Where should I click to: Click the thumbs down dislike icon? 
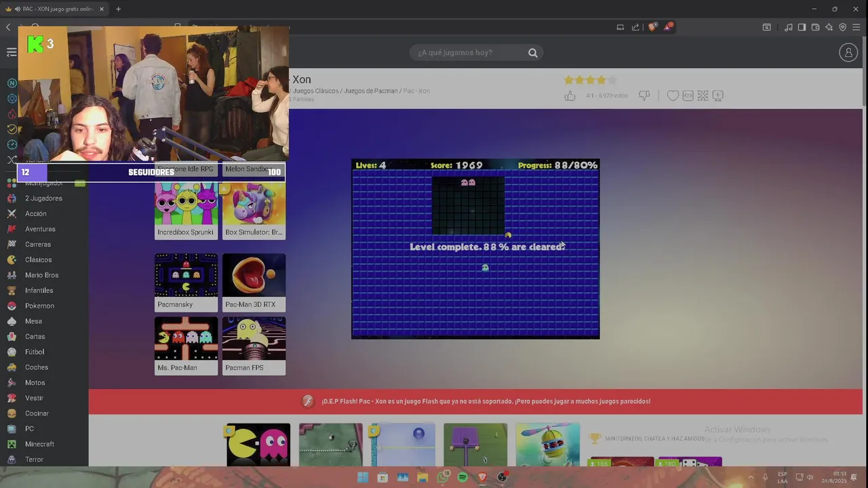point(644,96)
